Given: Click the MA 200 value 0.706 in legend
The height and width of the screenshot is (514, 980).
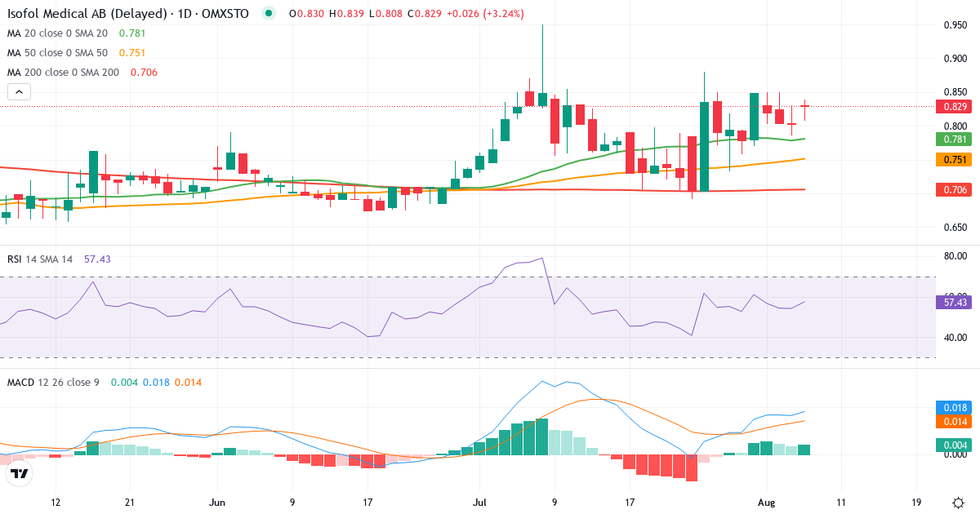Looking at the screenshot, I should (x=144, y=72).
